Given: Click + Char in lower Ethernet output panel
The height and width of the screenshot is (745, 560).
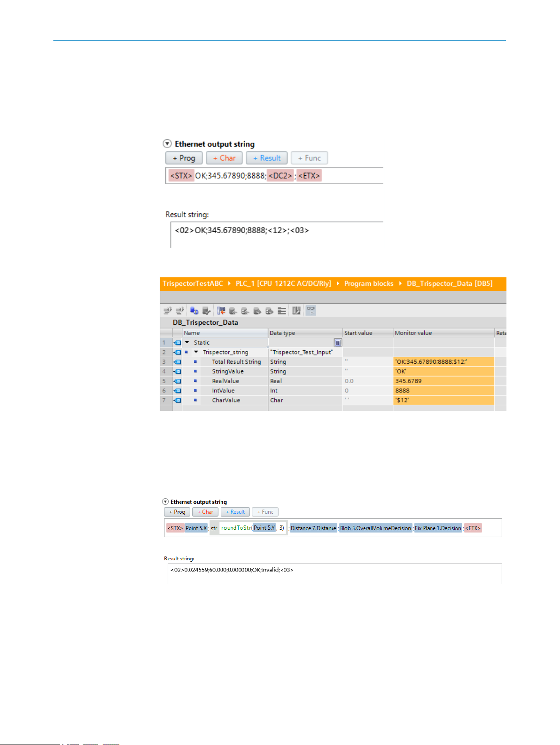Looking at the screenshot, I should point(205,512).
